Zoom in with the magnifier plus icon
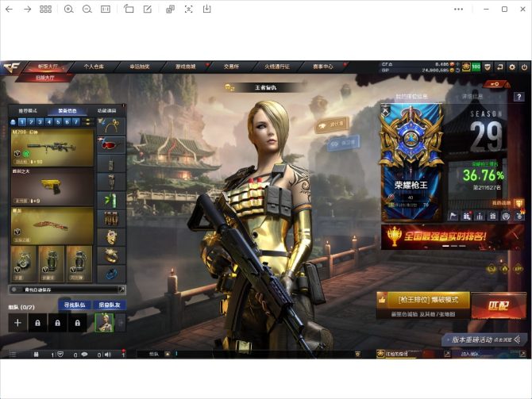 (x=68, y=10)
